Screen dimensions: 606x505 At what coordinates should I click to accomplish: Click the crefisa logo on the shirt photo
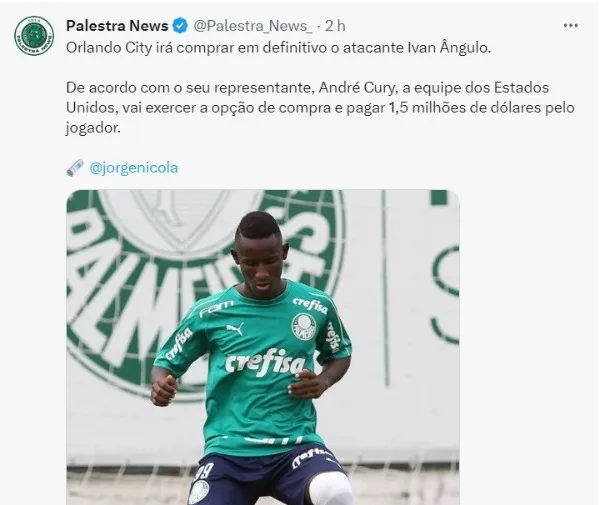tap(265, 362)
